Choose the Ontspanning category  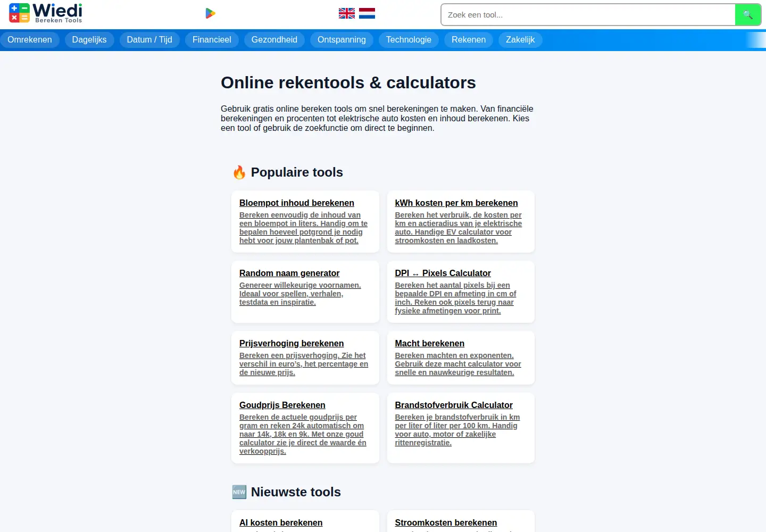coord(342,40)
